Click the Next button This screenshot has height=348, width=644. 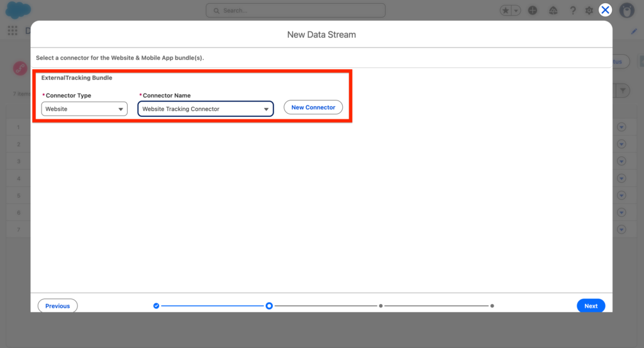point(591,306)
